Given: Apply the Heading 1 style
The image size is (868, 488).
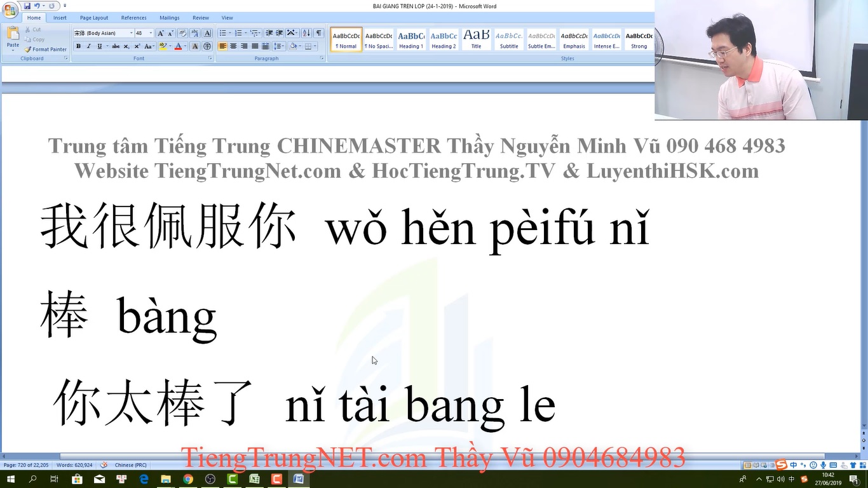Looking at the screenshot, I should [410, 39].
